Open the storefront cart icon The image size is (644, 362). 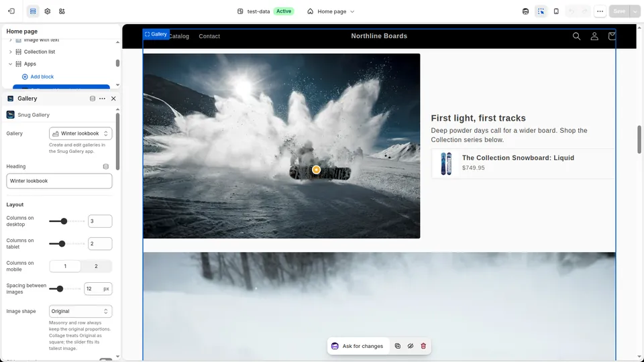[x=612, y=36]
